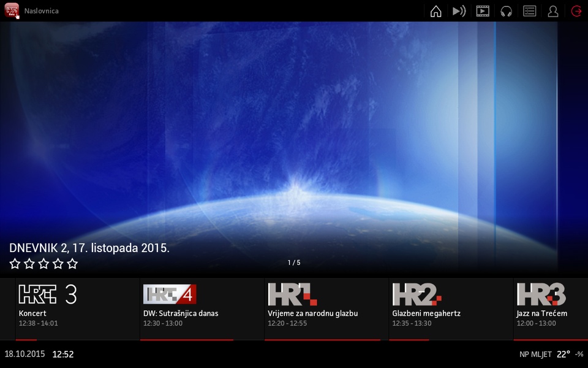Viewport: 588px width, 368px height.
Task: Open the program schedule list icon
Action: 529,11
